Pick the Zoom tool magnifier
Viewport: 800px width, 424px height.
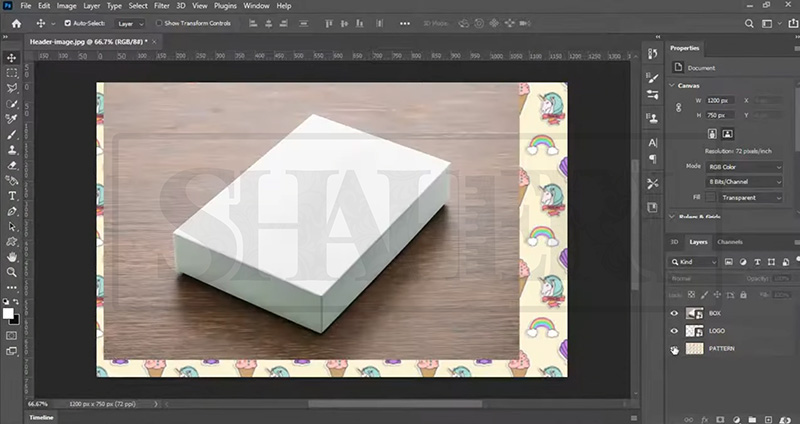click(11, 271)
